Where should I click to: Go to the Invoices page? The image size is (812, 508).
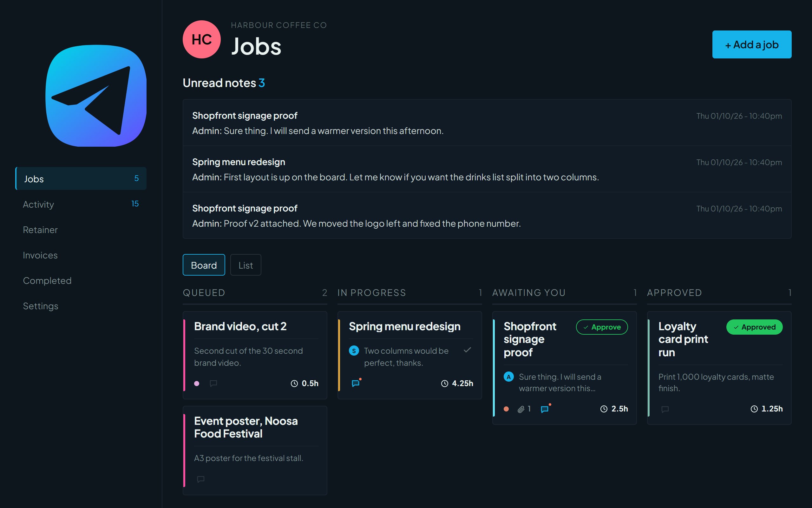pos(81,255)
